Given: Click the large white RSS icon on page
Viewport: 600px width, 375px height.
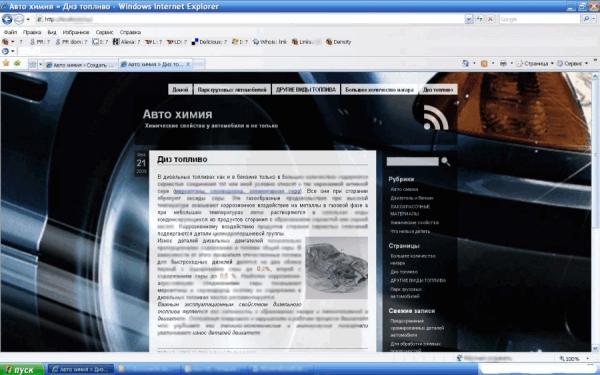Looking at the screenshot, I should pos(435,118).
